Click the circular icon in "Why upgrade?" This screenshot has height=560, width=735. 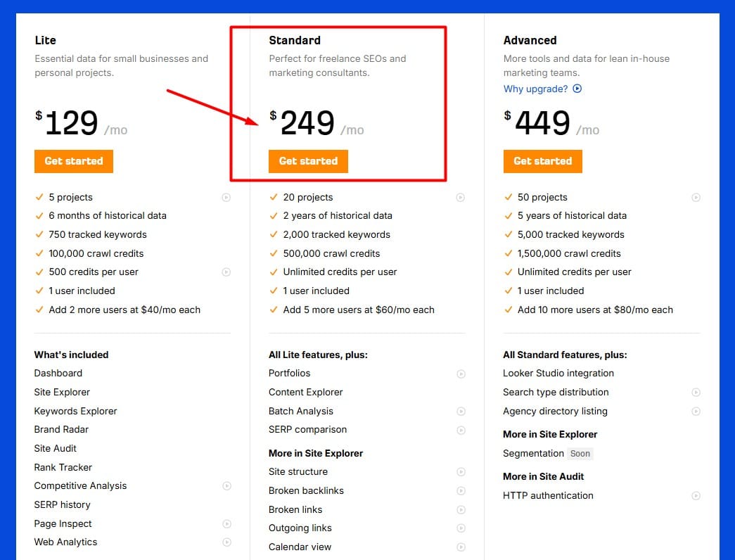point(575,89)
